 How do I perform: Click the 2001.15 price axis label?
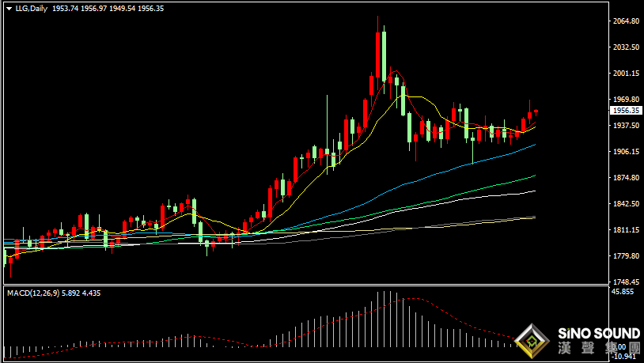click(x=627, y=73)
